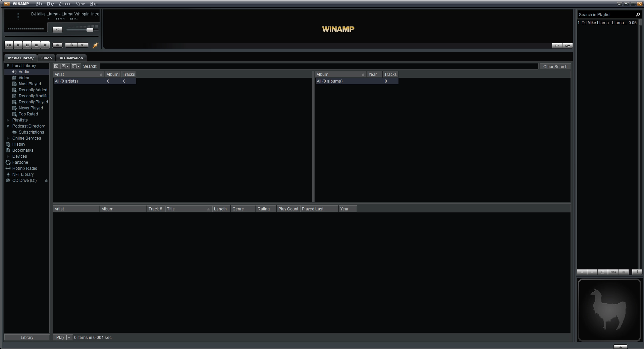Open the playlist search magnifier icon
The height and width of the screenshot is (349, 644).
tap(638, 14)
